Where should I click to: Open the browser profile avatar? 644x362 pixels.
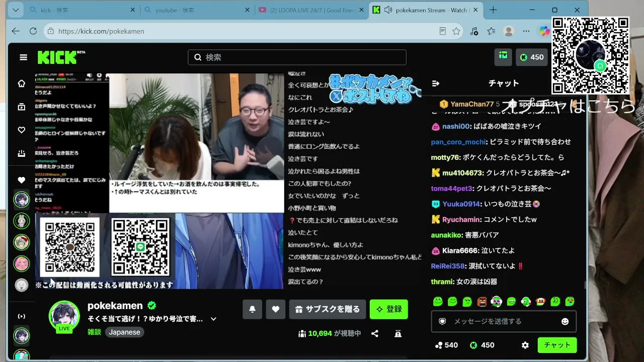(x=509, y=31)
